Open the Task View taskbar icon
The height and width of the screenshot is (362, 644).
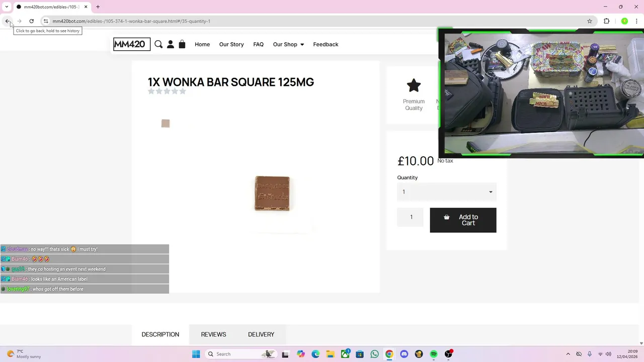[285, 354]
